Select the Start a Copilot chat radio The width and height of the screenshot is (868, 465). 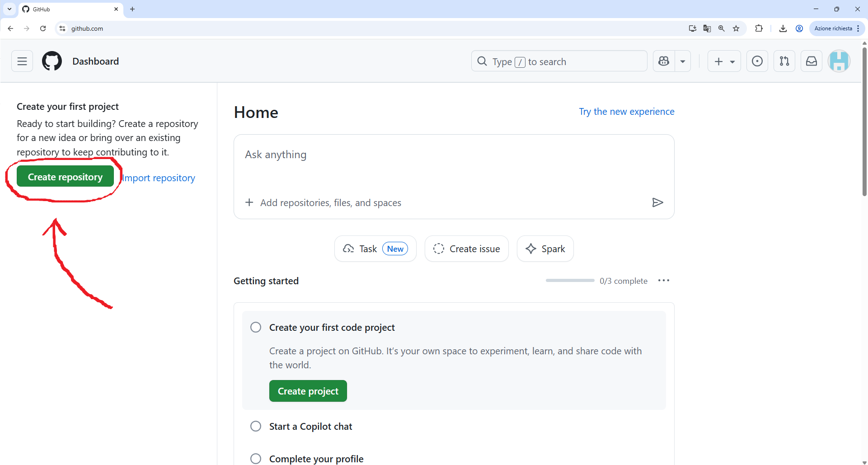pyautogui.click(x=255, y=426)
